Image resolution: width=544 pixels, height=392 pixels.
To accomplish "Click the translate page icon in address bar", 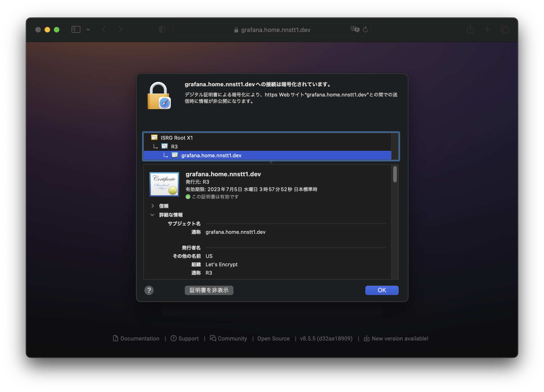I will pyautogui.click(x=355, y=29).
